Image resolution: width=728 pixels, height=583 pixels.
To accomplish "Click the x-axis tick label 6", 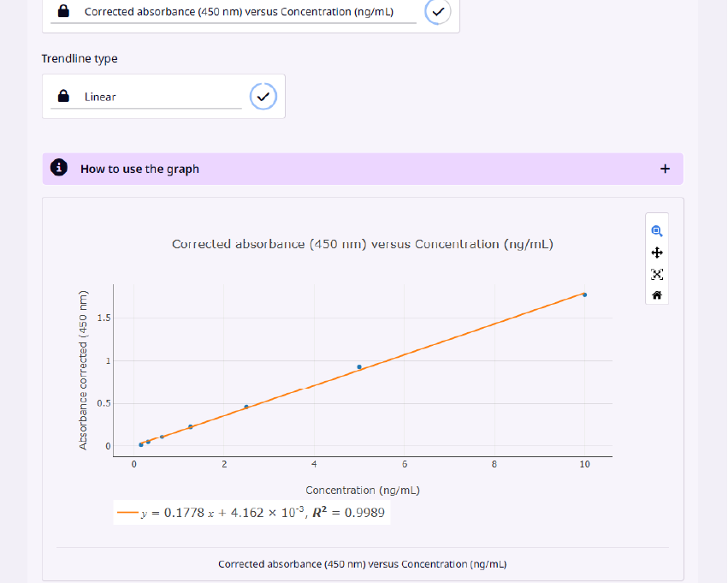I will (405, 464).
